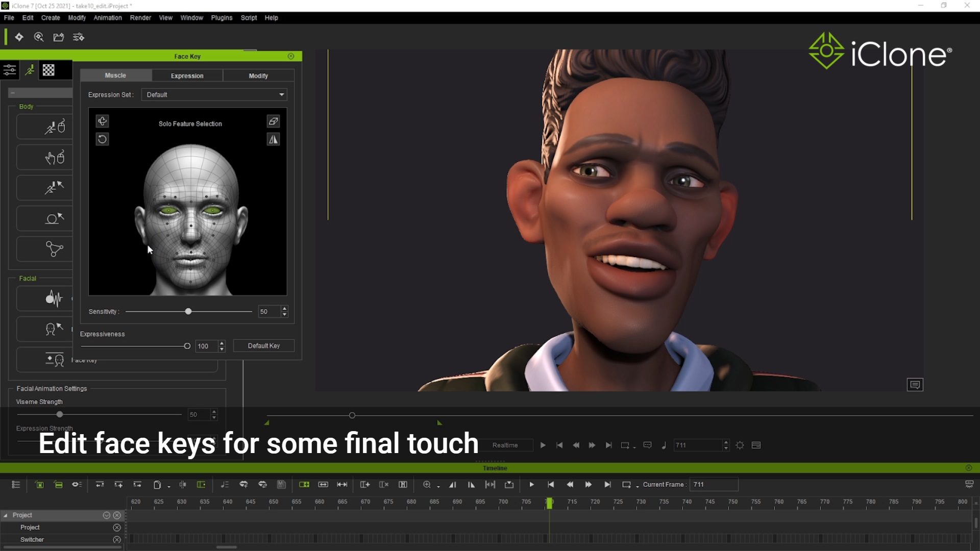Click the Sensitivity slider handle
980x551 pixels.
[x=188, y=311]
